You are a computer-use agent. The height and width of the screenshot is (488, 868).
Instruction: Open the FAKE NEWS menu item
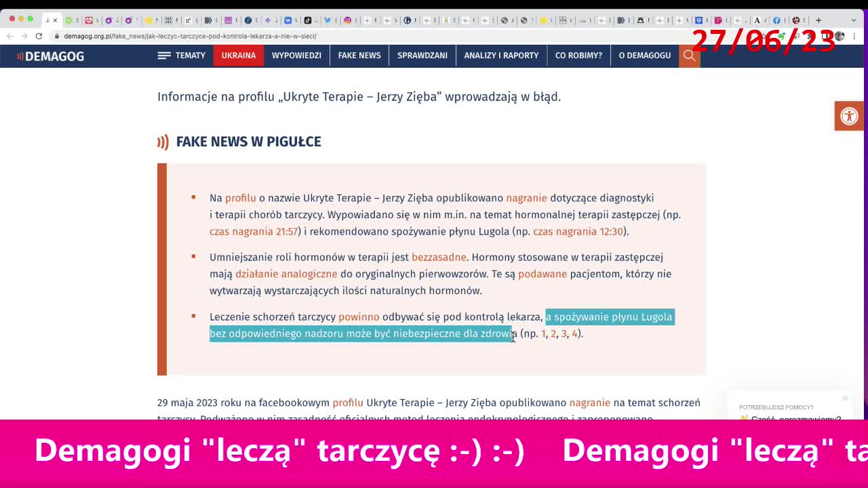point(359,56)
